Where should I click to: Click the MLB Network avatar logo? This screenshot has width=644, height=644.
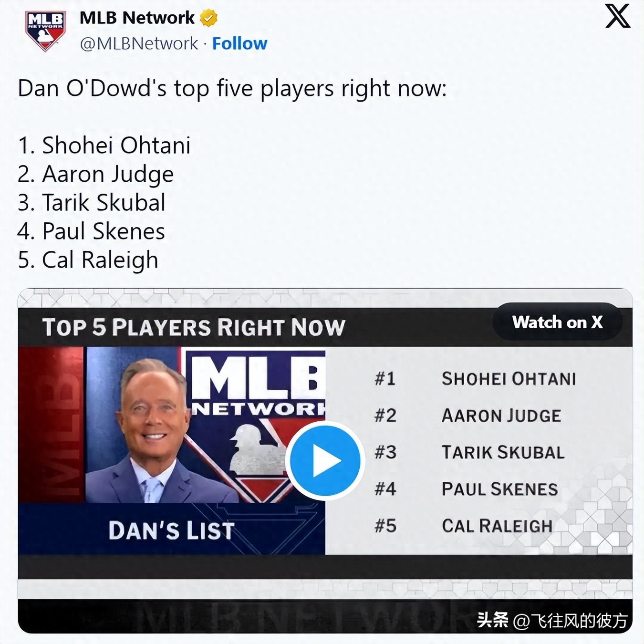point(45,29)
